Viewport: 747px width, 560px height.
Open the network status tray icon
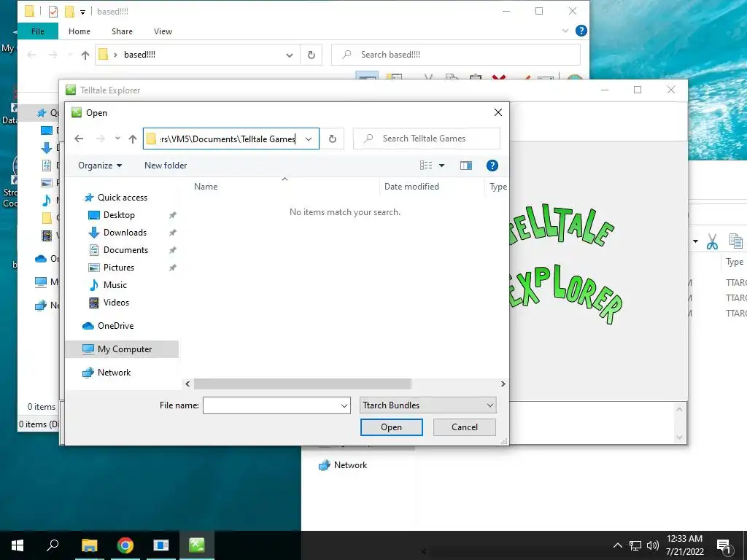(635, 545)
